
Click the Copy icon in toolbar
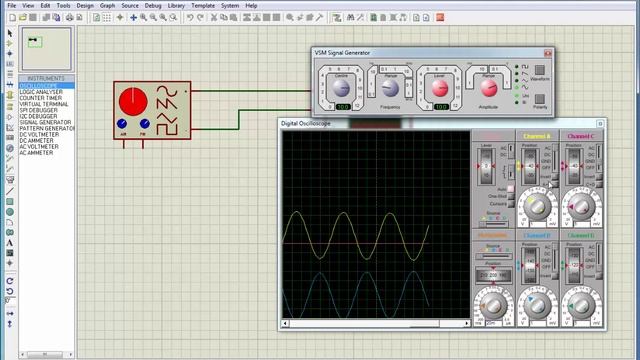tap(224, 18)
